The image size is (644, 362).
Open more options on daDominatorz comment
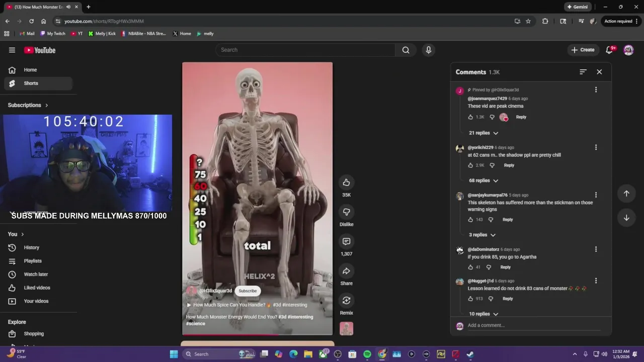point(596,249)
